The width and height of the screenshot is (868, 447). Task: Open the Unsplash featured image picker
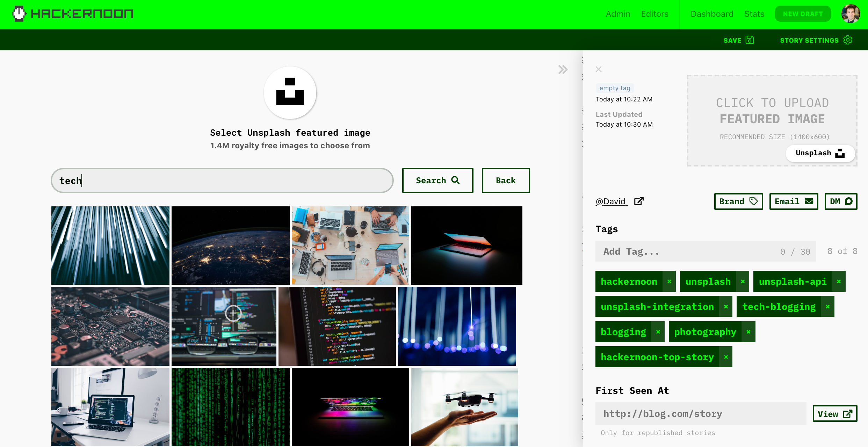pos(820,153)
